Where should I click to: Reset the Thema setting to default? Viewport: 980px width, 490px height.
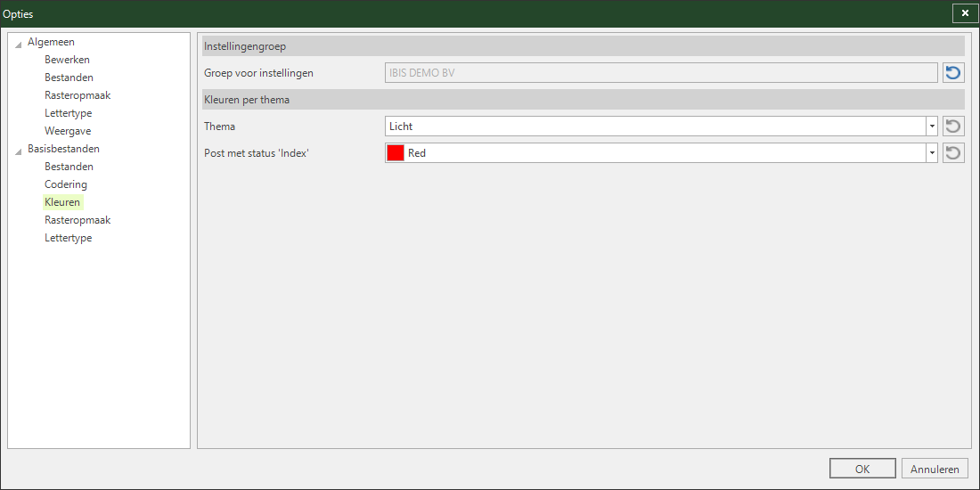(953, 127)
